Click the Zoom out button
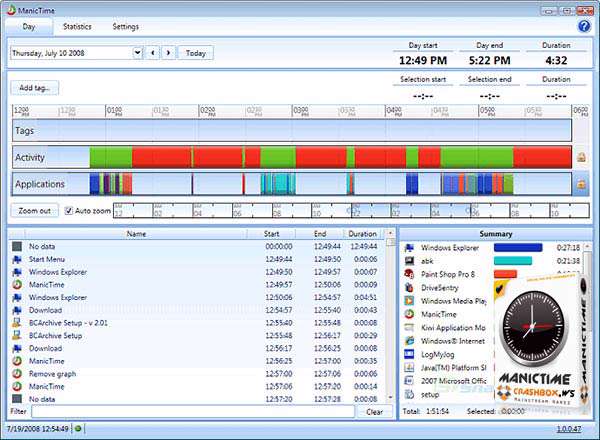 [35, 211]
